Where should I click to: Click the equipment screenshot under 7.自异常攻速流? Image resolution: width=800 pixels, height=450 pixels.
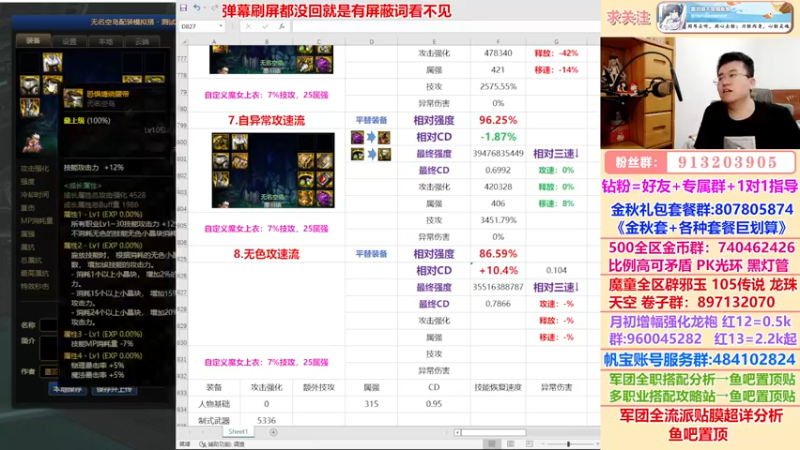point(273,170)
